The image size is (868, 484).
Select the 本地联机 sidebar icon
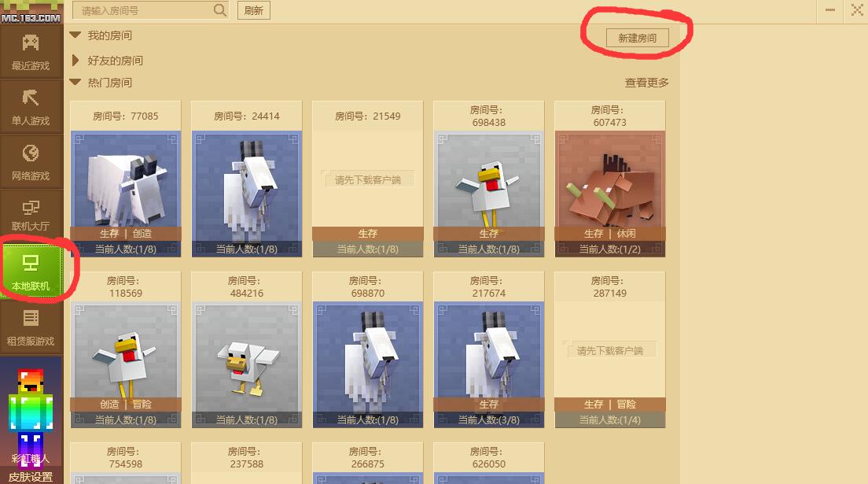tap(31, 272)
